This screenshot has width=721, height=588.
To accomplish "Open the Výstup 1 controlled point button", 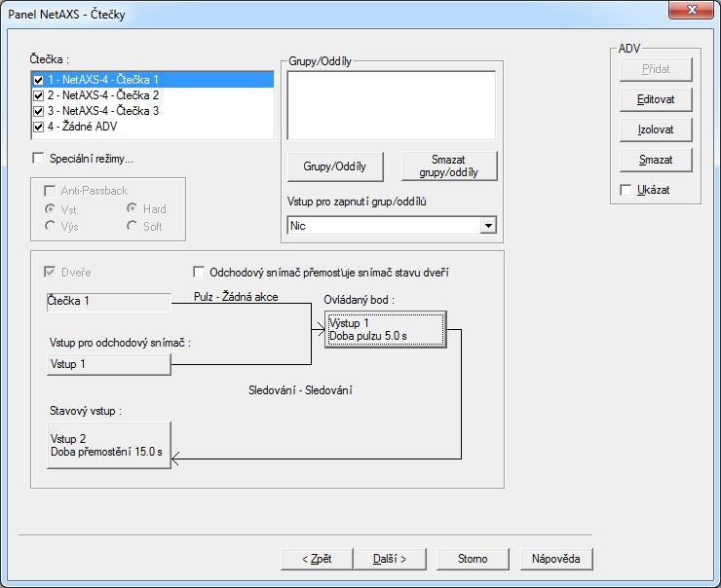I will click(385, 329).
